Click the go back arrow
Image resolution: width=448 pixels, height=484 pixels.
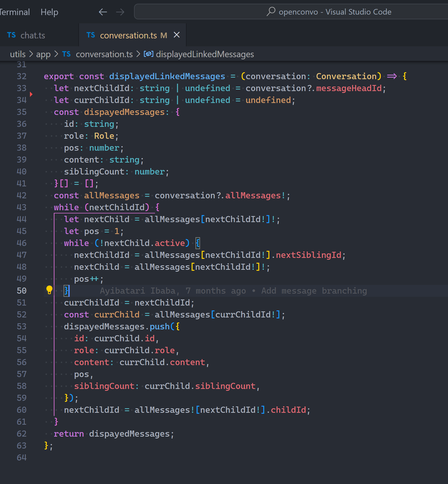[103, 12]
